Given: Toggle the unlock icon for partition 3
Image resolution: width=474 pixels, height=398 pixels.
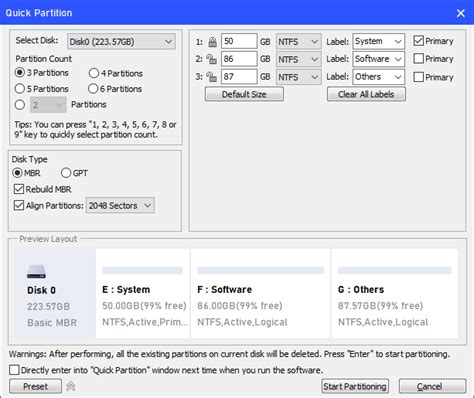Looking at the screenshot, I should click(x=211, y=77).
